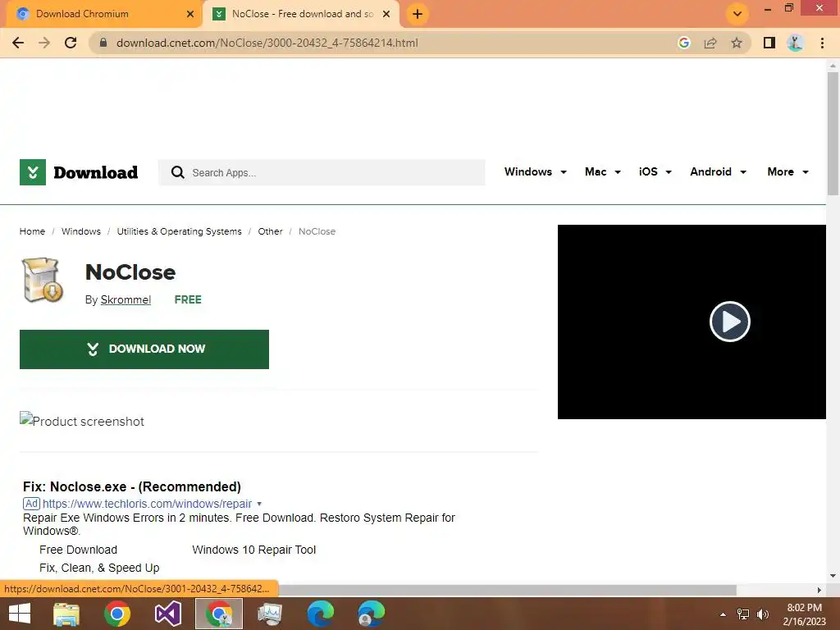840x630 pixels.
Task: Reload the current page
Action: 71,43
